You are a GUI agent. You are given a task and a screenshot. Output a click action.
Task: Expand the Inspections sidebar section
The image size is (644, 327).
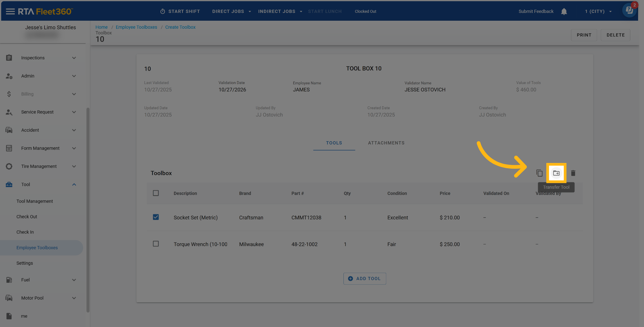point(74,58)
